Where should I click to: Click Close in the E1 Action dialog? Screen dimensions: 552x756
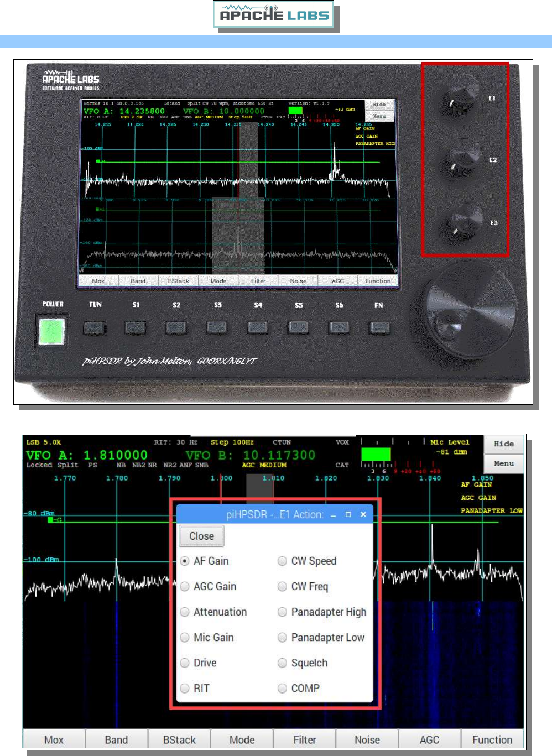(201, 536)
